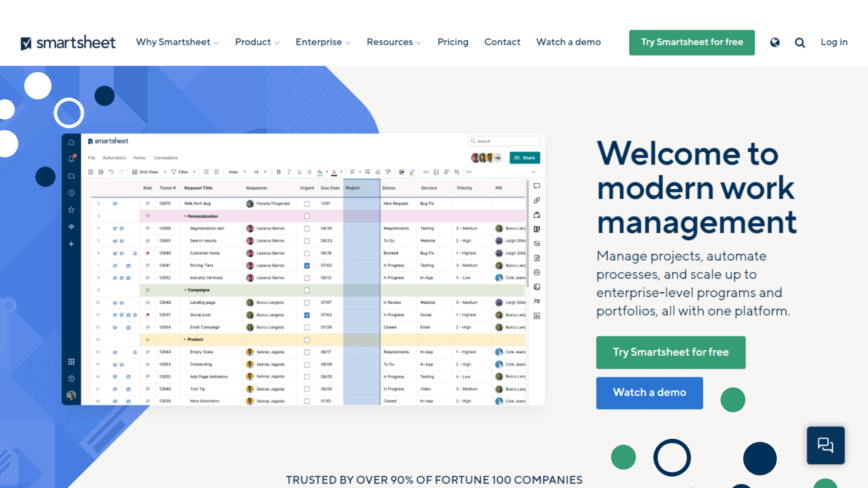Click the plus Create icon in sidebar
This screenshot has height=488, width=868.
coord(71,244)
